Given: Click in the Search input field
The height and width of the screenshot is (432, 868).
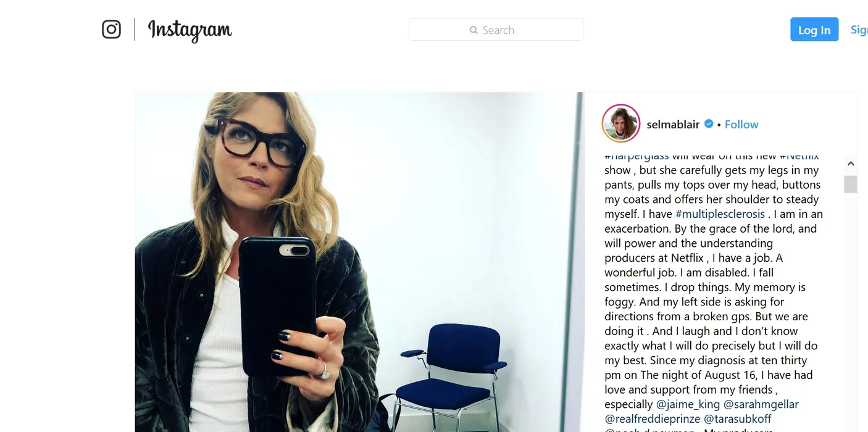Looking at the screenshot, I should (496, 30).
